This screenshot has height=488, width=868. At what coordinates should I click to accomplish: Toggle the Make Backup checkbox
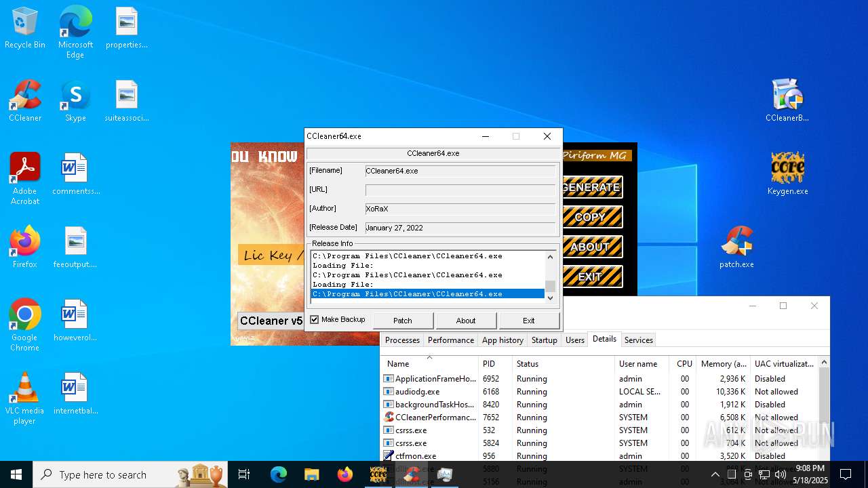(314, 319)
